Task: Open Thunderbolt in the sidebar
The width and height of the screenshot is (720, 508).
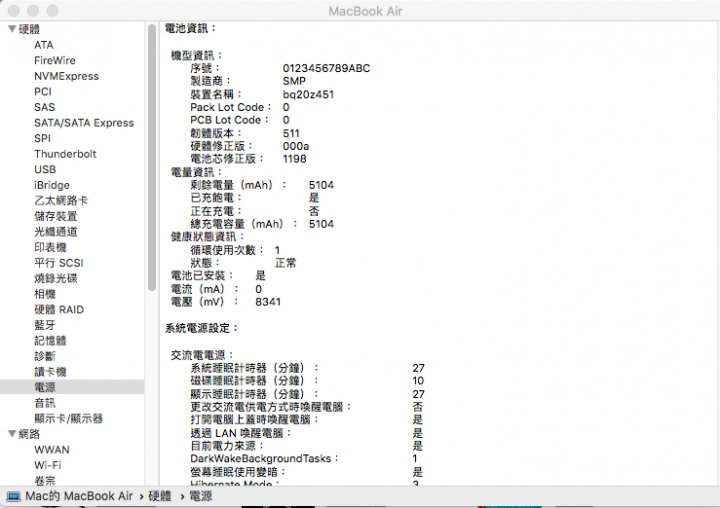Action: point(65,154)
